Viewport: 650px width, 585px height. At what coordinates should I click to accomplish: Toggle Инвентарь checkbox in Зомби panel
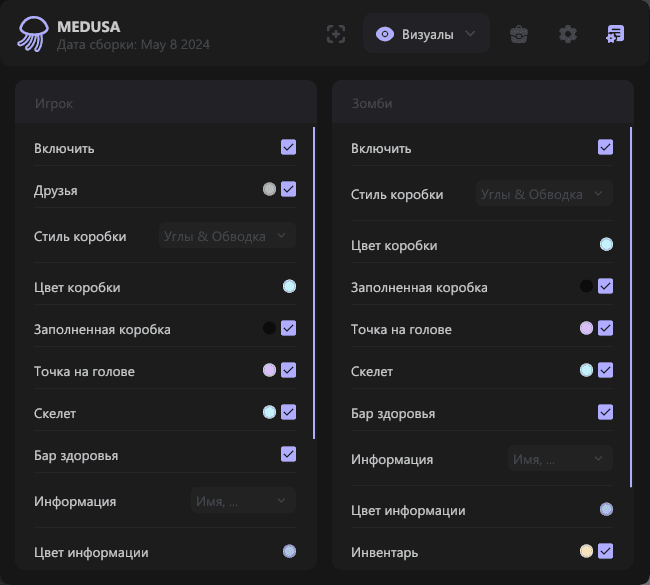click(605, 551)
